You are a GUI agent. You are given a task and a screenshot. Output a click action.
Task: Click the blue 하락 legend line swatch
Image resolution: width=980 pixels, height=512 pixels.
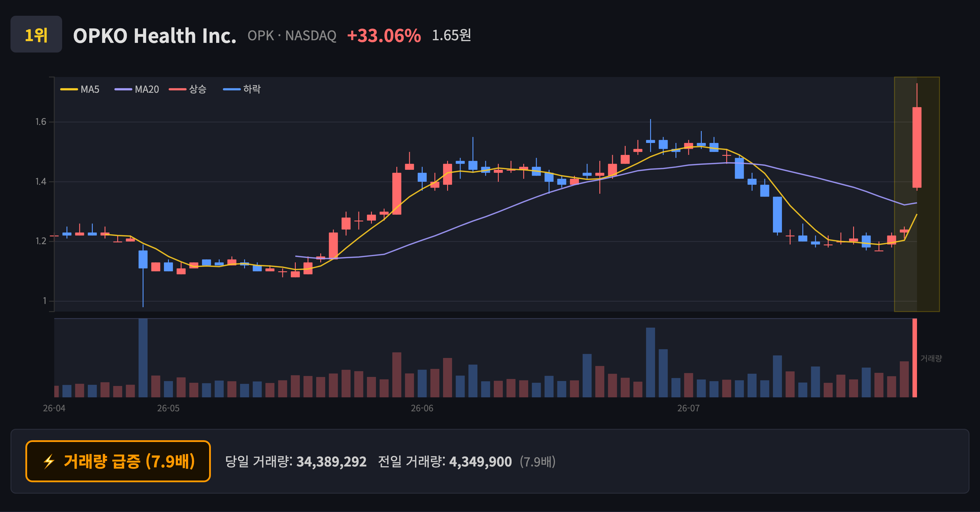point(232,89)
